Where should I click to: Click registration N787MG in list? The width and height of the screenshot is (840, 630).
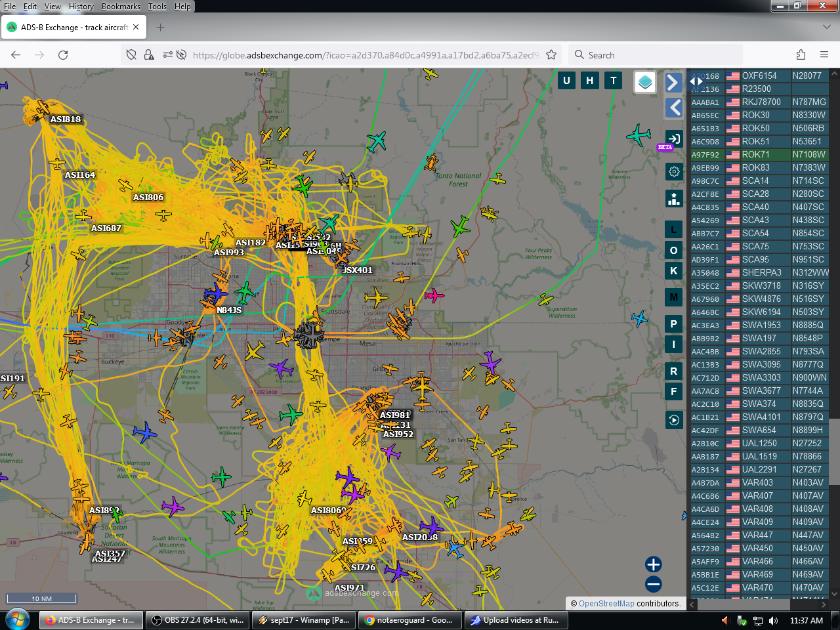coord(809,102)
